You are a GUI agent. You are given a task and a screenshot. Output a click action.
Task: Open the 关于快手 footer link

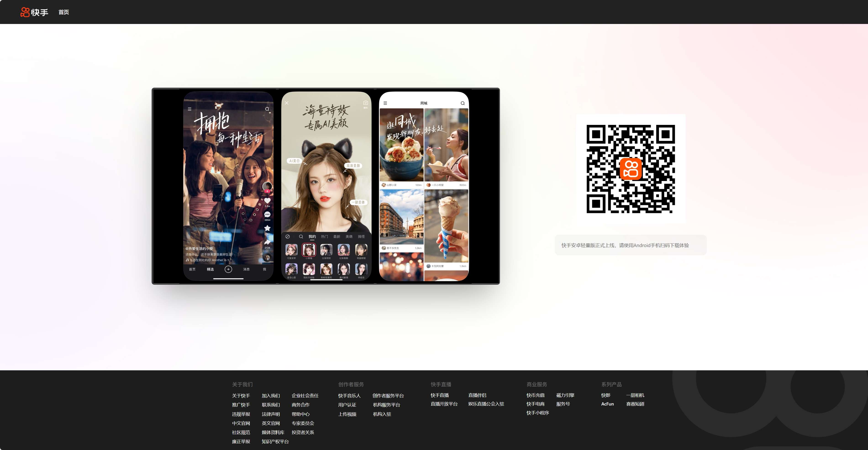(x=241, y=396)
